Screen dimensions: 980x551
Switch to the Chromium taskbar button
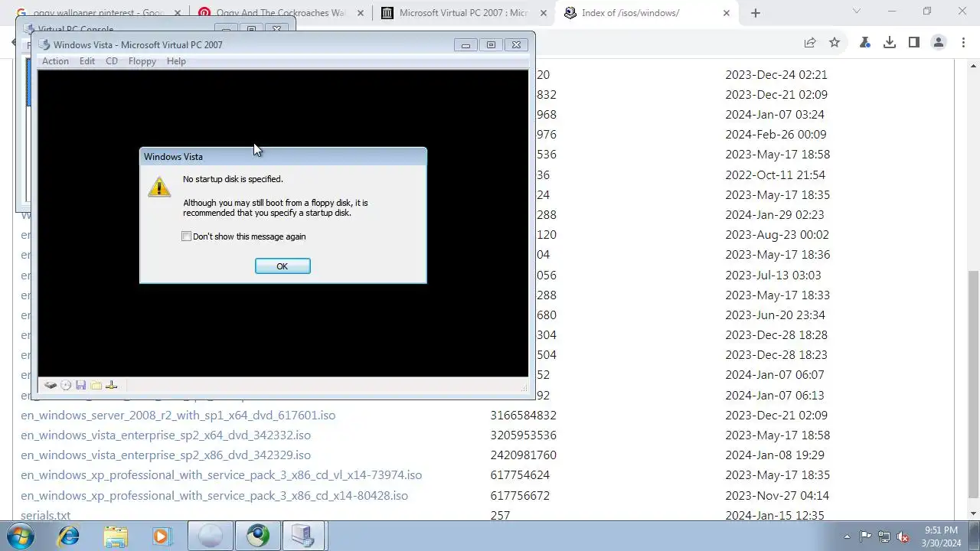coord(257,536)
